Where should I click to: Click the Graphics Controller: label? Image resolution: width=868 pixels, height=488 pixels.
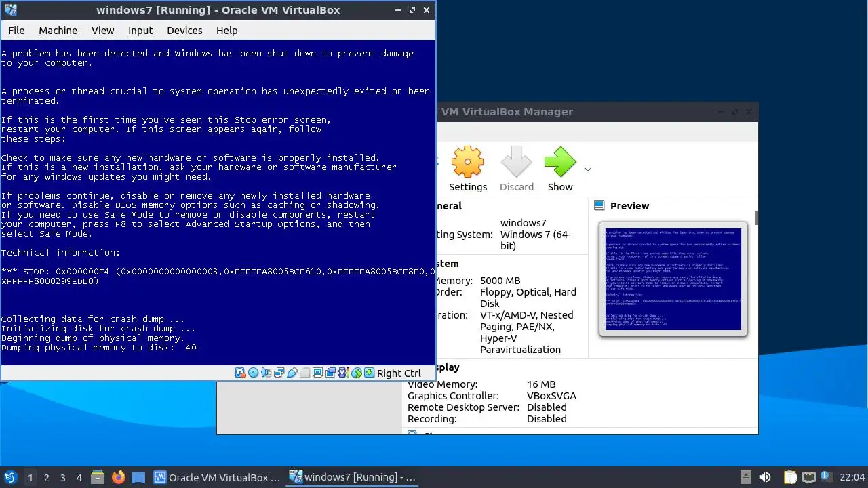click(453, 396)
